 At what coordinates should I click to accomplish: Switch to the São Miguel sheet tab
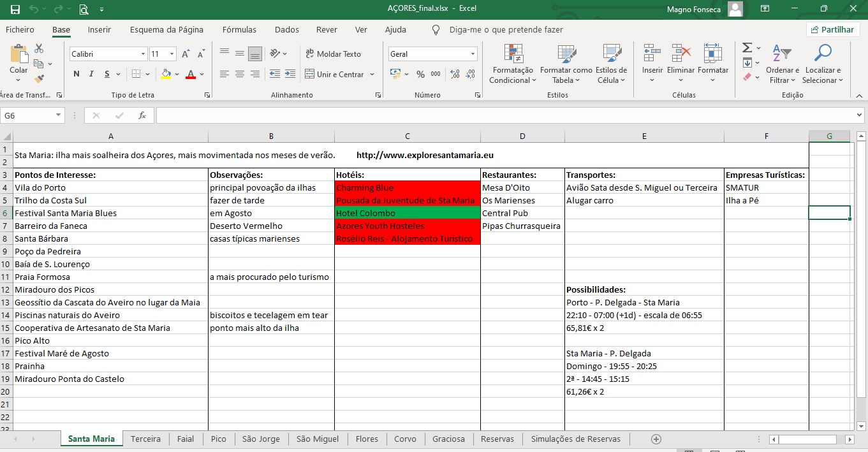pos(318,439)
